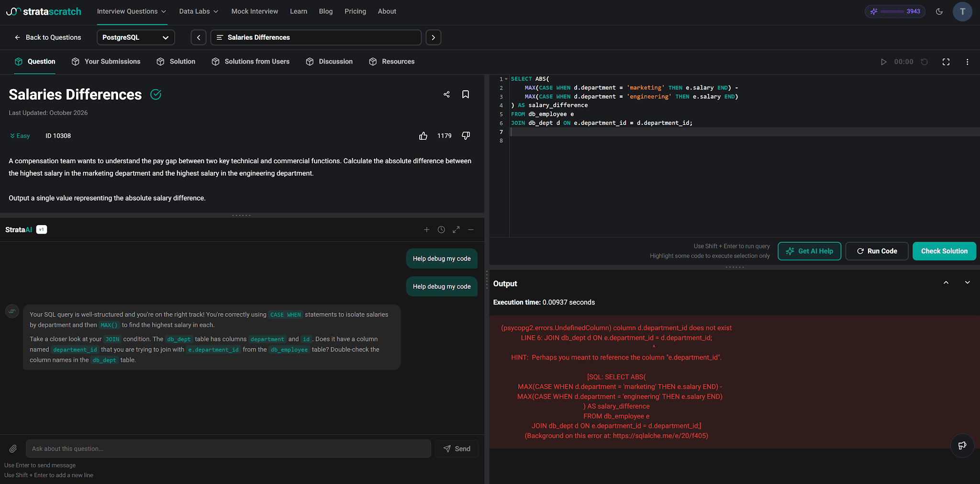Upvote the question with thumbs up
Image resolution: width=980 pixels, height=484 pixels.
423,136
